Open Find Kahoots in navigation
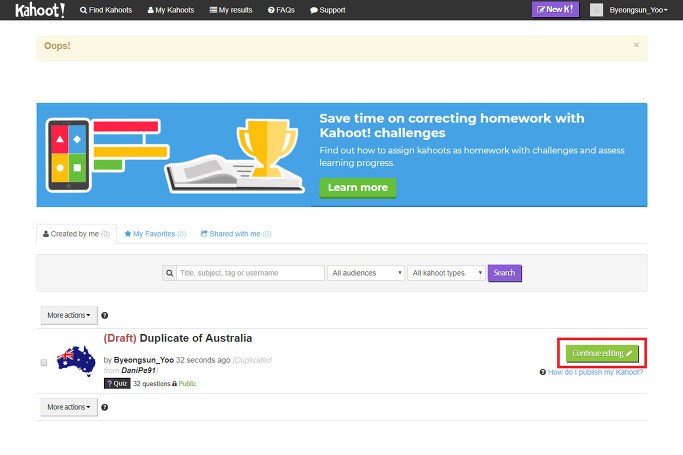Viewport: 683px width, 455px height. click(106, 10)
